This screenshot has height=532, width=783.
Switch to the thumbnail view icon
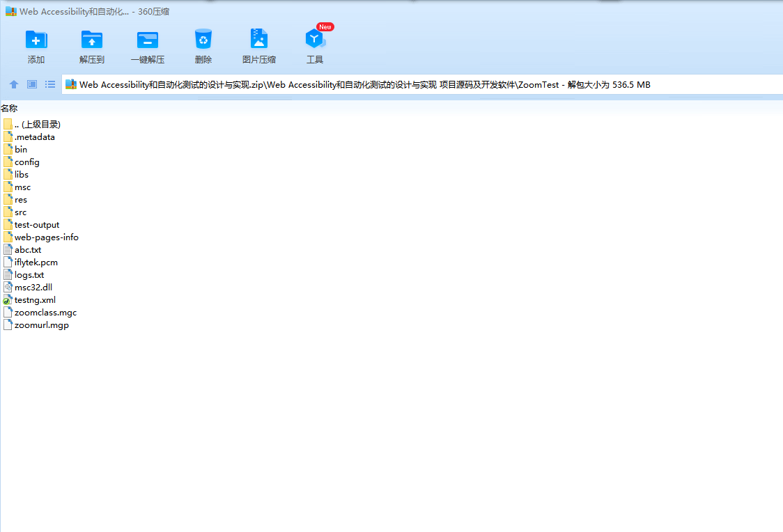(x=32, y=84)
